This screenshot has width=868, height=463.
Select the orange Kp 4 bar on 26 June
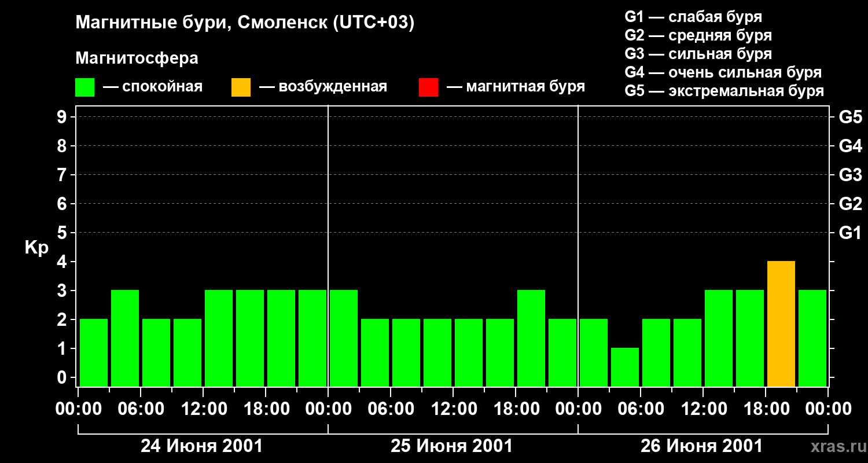point(781,324)
